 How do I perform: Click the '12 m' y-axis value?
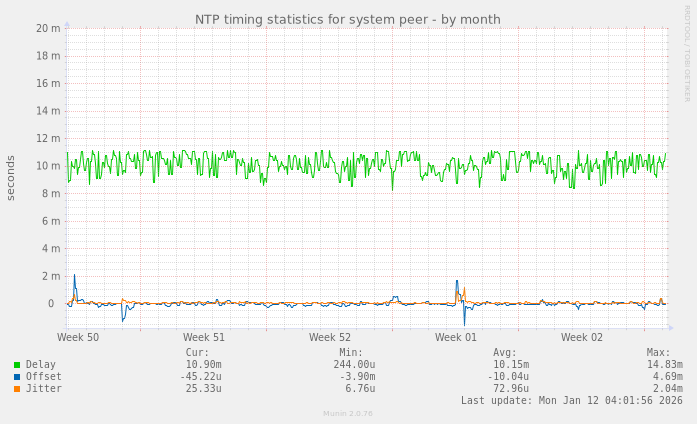click(48, 139)
